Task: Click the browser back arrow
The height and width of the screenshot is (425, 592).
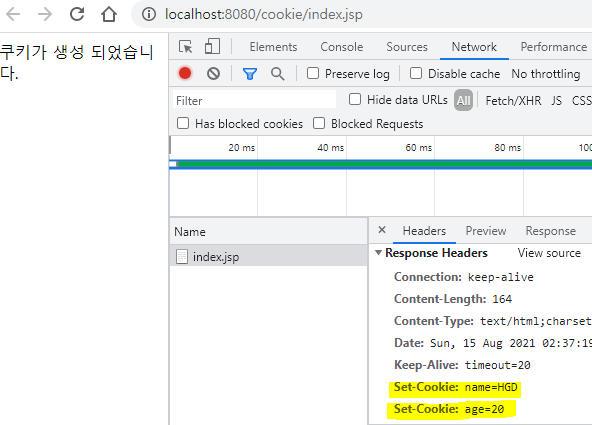Action: click(x=13, y=14)
